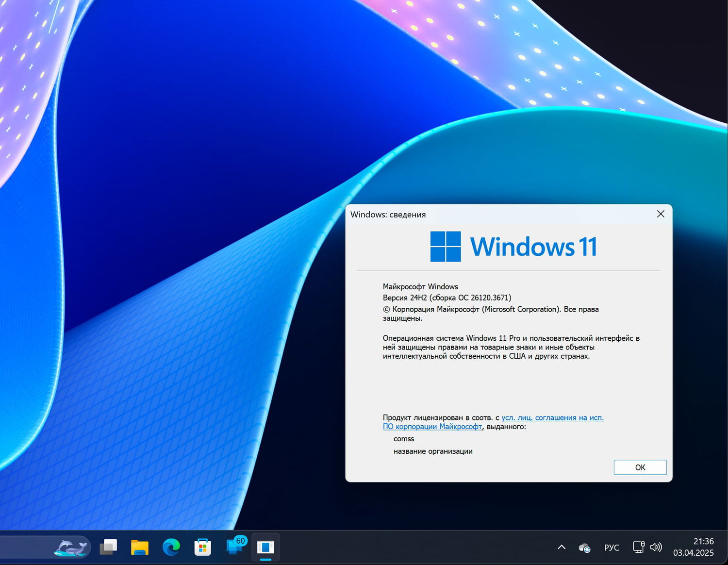Open Task View on the taskbar
Image resolution: width=728 pixels, height=565 pixels.
click(x=108, y=547)
